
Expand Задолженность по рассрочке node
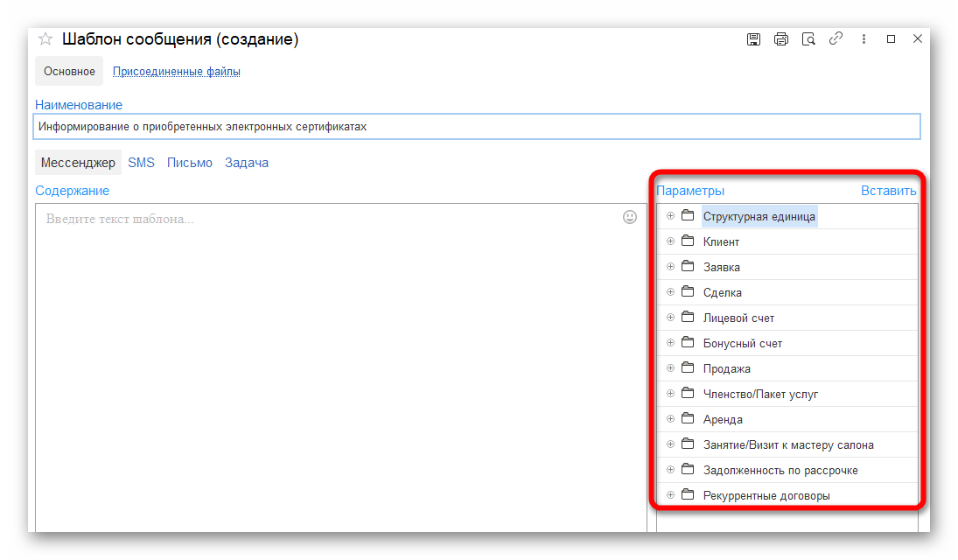coord(670,470)
